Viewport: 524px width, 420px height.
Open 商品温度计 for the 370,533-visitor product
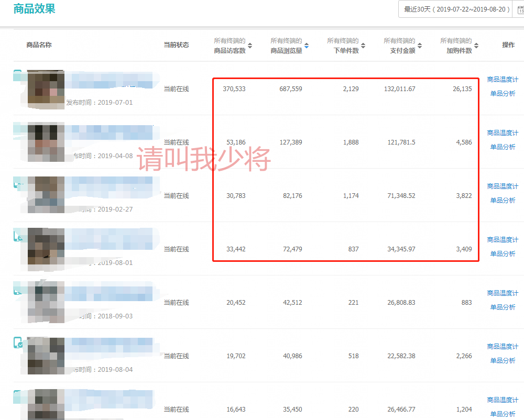click(503, 80)
